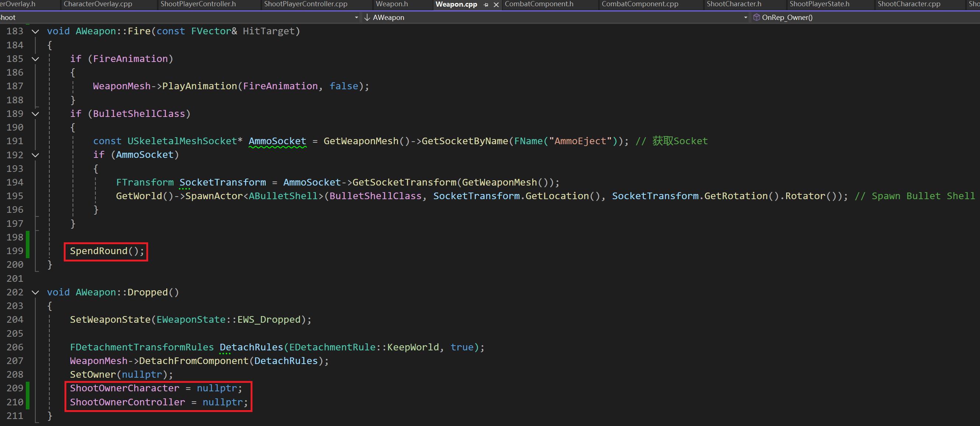This screenshot has height=426, width=980.
Task: Collapse the AWeapon::Dropped function
Action: 35,292
